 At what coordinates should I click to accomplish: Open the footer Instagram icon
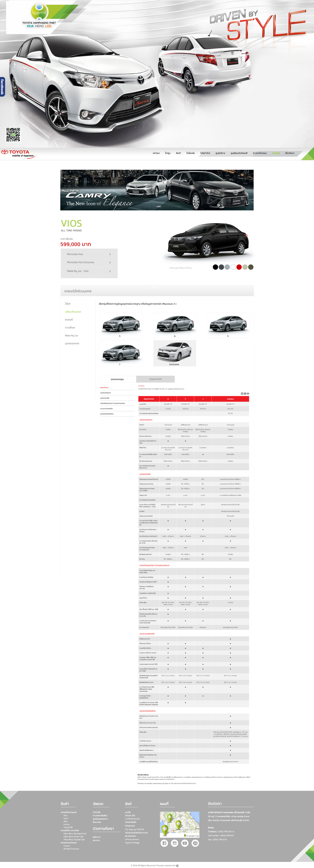point(174,843)
